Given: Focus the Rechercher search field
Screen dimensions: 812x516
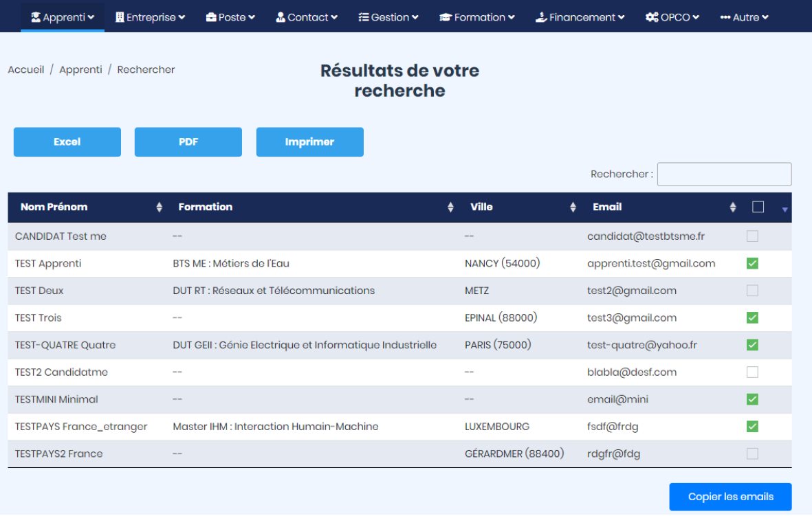Looking at the screenshot, I should tap(724, 175).
